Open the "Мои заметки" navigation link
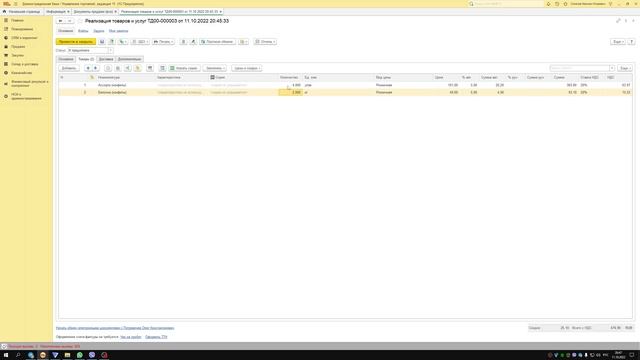 [x=118, y=31]
